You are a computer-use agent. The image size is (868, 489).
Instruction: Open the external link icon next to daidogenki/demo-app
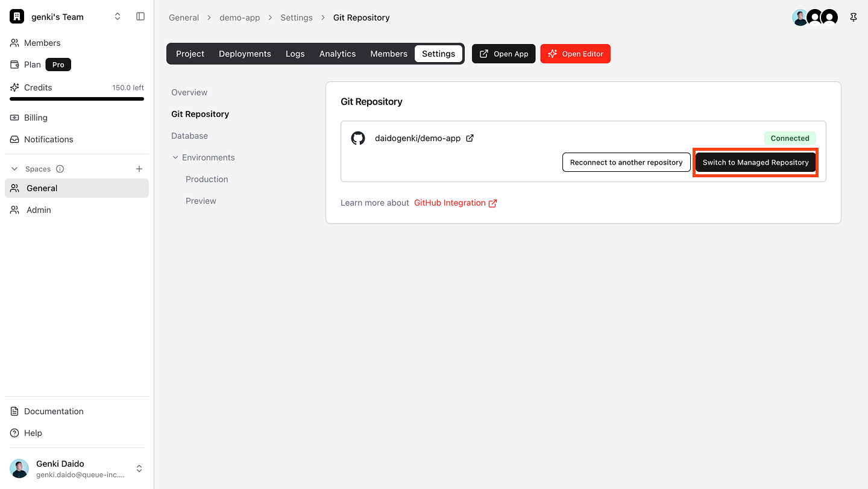470,138
